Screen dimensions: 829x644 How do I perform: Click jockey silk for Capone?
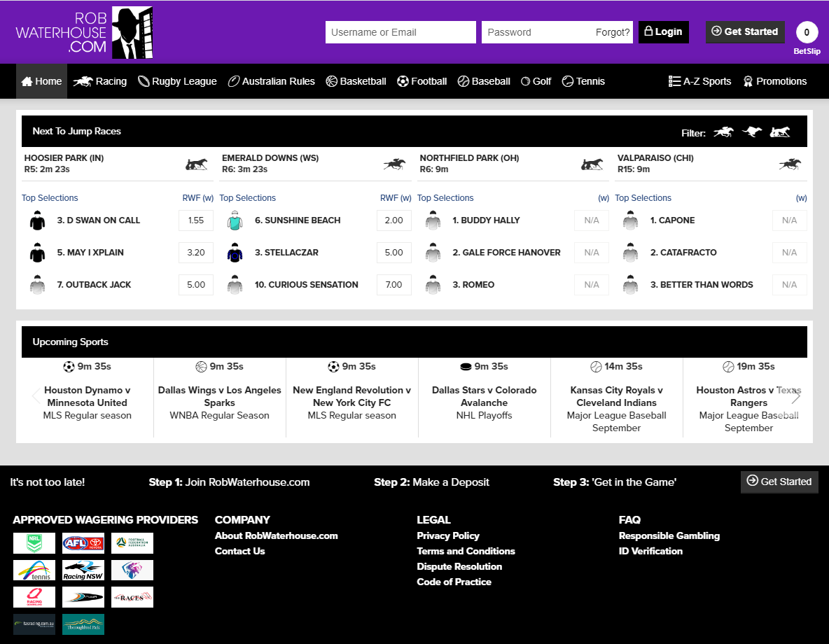pyautogui.click(x=630, y=220)
